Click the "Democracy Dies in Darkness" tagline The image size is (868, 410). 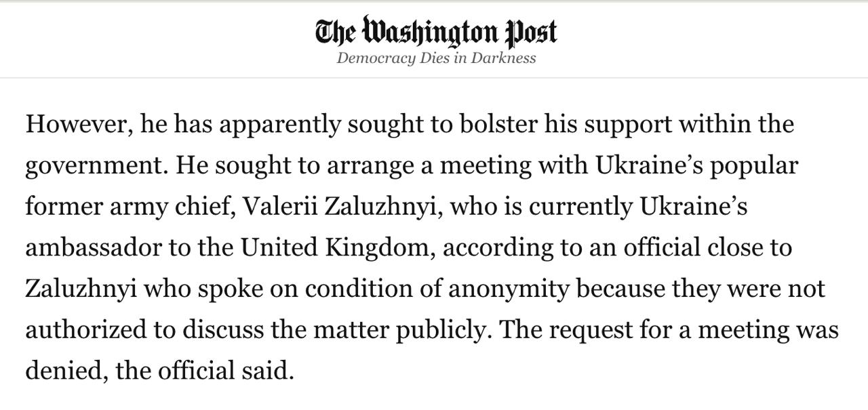pos(435,58)
